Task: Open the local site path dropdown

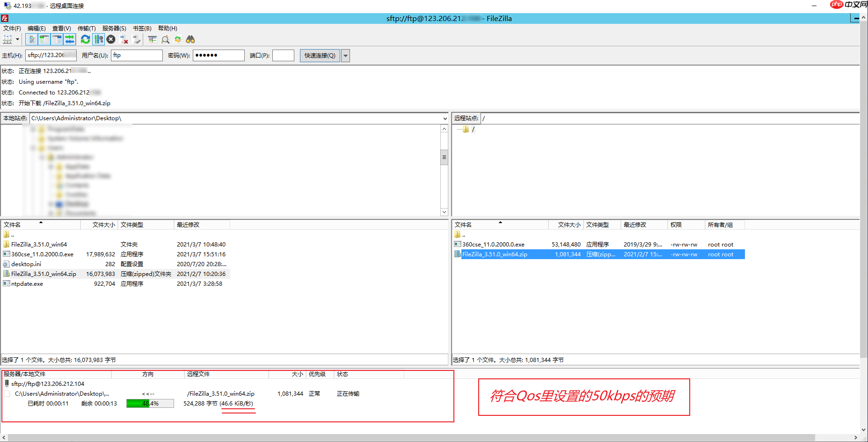Action: pos(444,118)
